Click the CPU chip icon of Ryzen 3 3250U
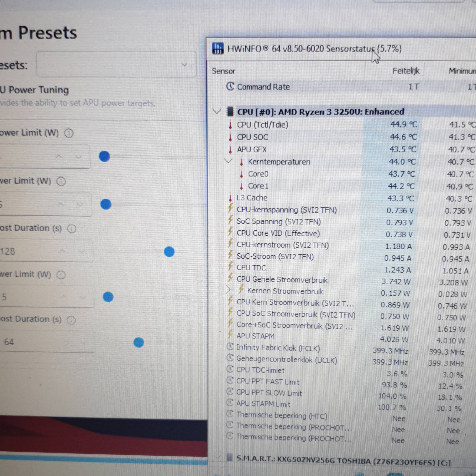The height and width of the screenshot is (476, 476). pyautogui.click(x=230, y=112)
